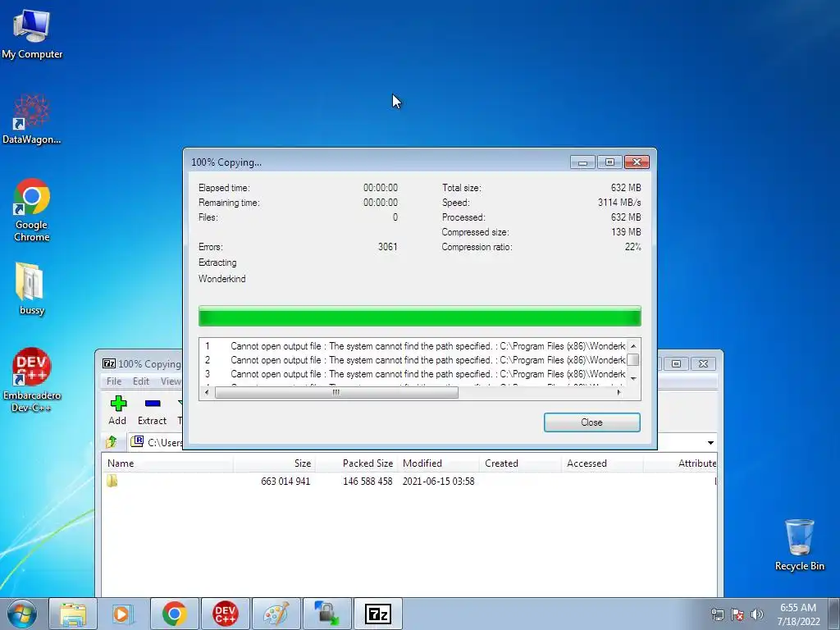Select the folder icon in 7-Zip file list
Image resolution: width=840 pixels, height=630 pixels.
pos(112,481)
